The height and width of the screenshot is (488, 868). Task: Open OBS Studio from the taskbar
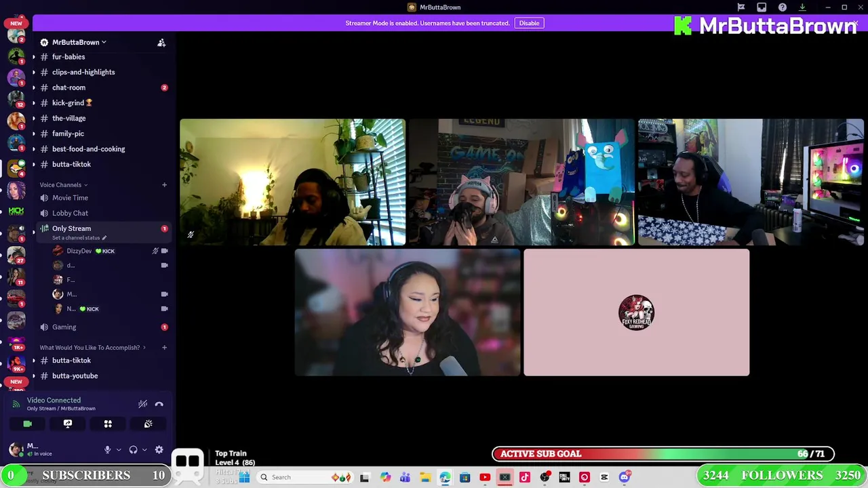tap(545, 477)
